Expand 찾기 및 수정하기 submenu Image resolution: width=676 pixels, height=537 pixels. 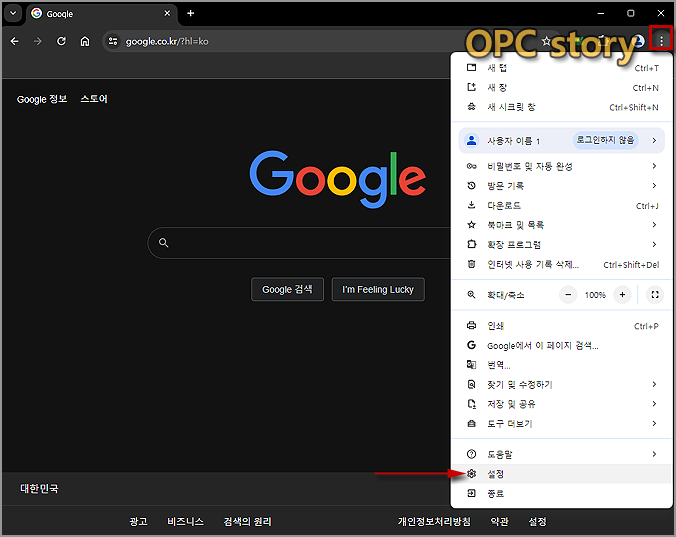561,384
